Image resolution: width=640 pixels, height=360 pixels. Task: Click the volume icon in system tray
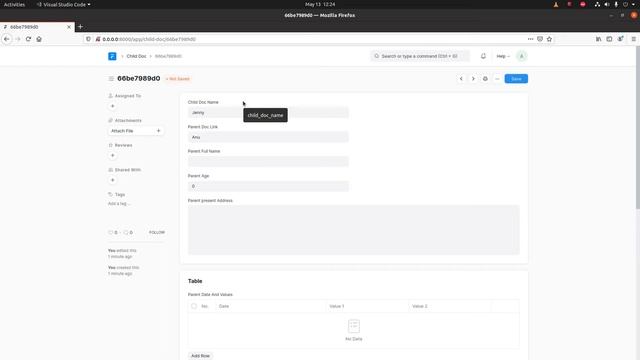607,4
